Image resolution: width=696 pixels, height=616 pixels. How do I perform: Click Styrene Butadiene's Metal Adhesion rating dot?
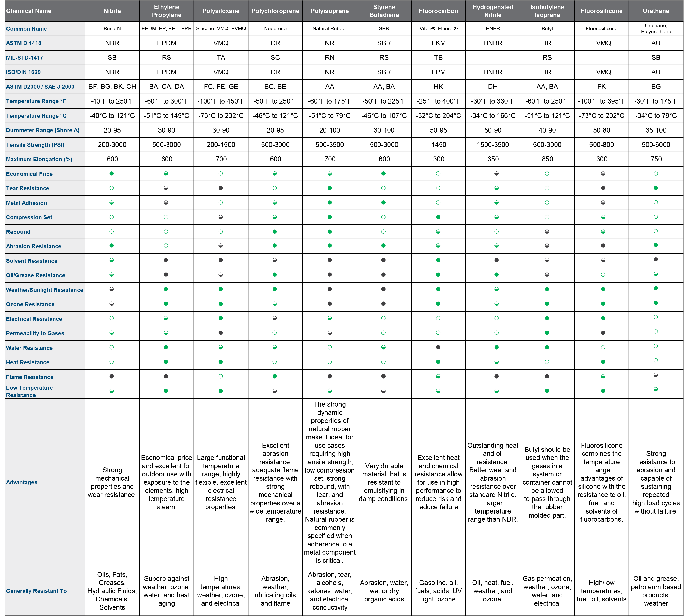384,202
